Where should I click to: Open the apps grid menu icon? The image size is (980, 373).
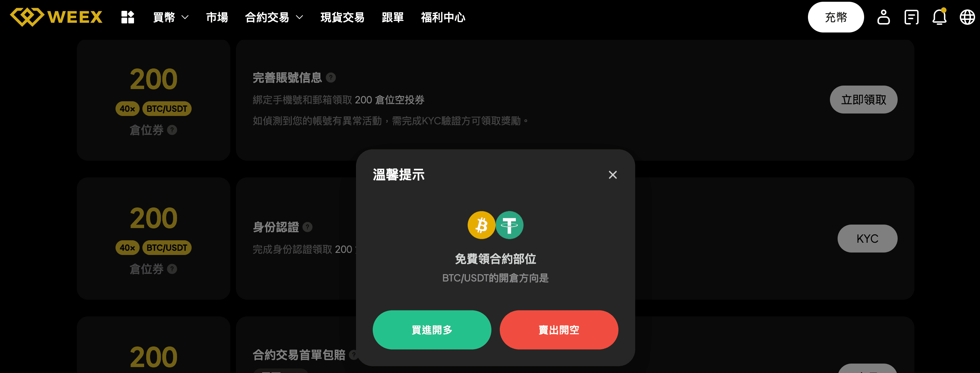click(x=128, y=17)
